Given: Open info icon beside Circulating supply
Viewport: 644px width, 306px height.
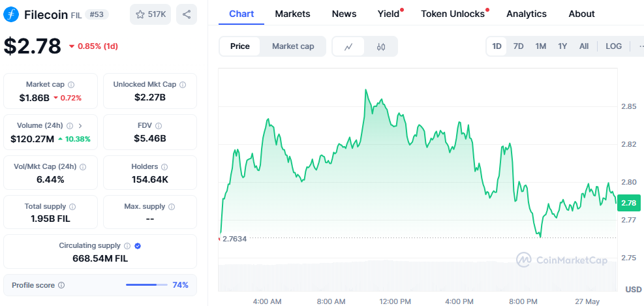Looking at the screenshot, I should pyautogui.click(x=127, y=245).
